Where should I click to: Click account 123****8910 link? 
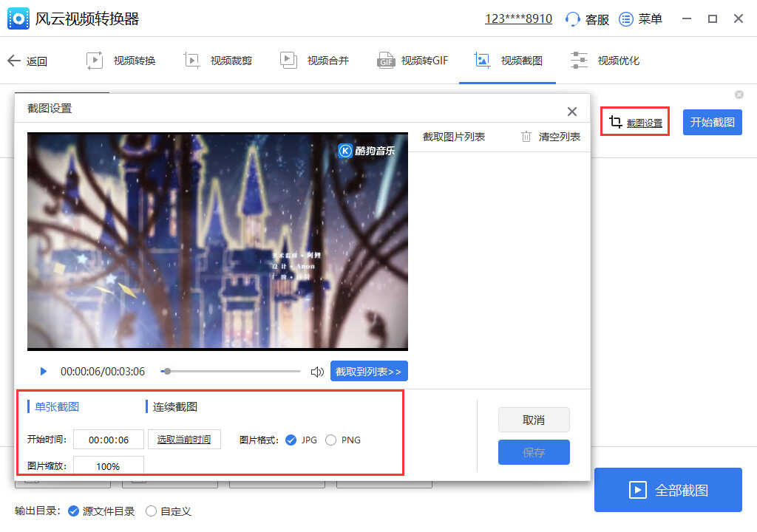tap(518, 18)
